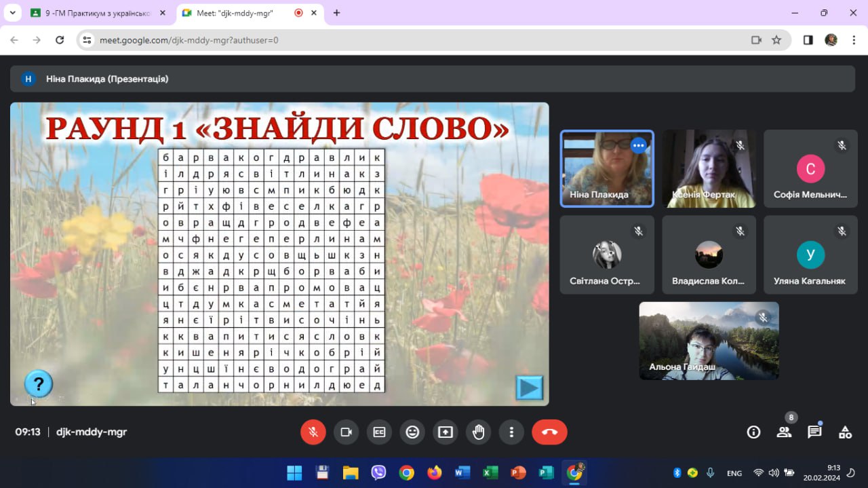Unmute the microphone in the call bar

point(313,432)
